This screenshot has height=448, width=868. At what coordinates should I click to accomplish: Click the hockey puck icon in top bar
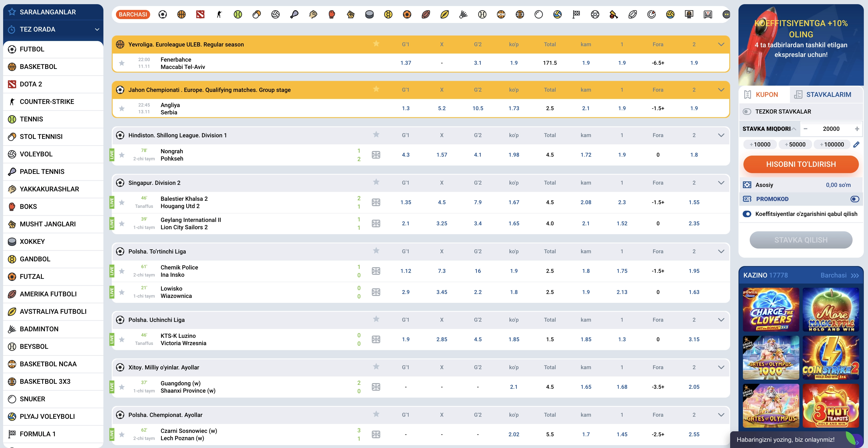click(369, 14)
